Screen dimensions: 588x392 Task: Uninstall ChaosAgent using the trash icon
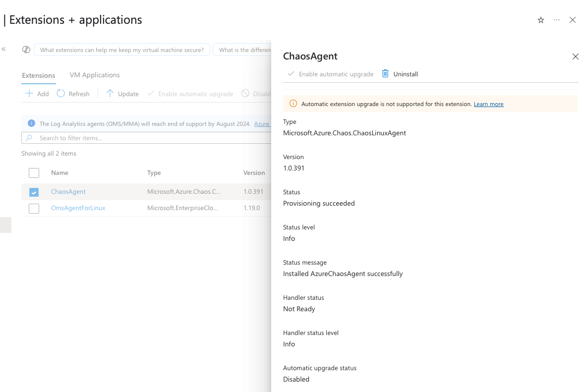click(385, 73)
